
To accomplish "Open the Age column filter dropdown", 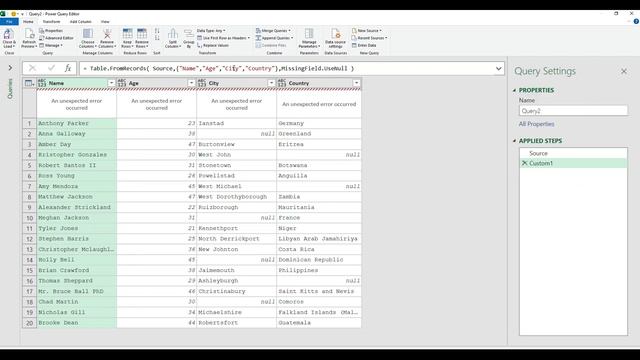I will (191, 83).
